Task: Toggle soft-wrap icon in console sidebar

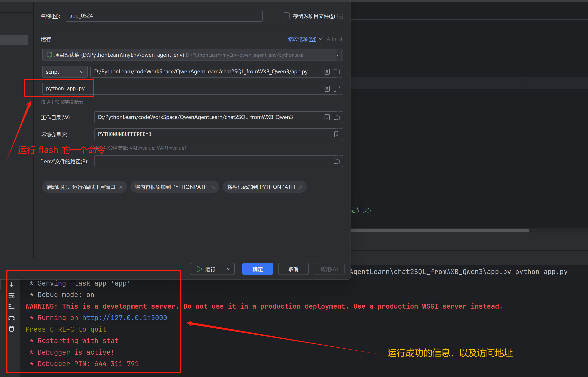Action: coord(12,295)
